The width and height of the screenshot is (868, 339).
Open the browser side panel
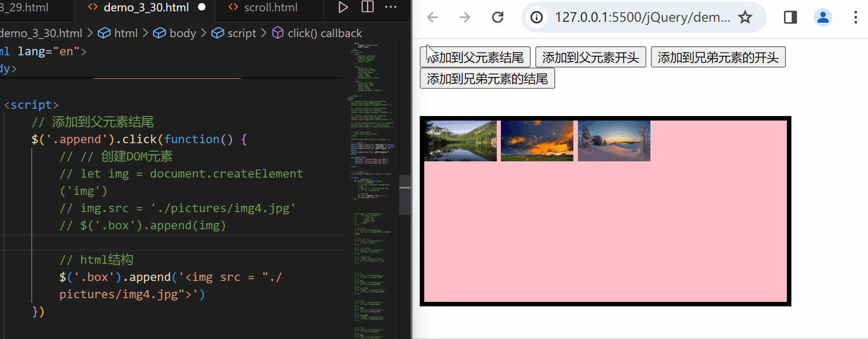tap(790, 17)
